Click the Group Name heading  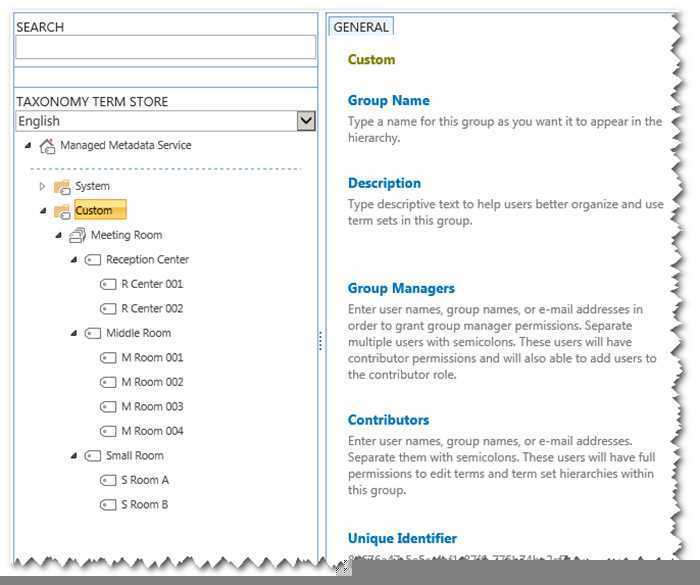tap(388, 100)
